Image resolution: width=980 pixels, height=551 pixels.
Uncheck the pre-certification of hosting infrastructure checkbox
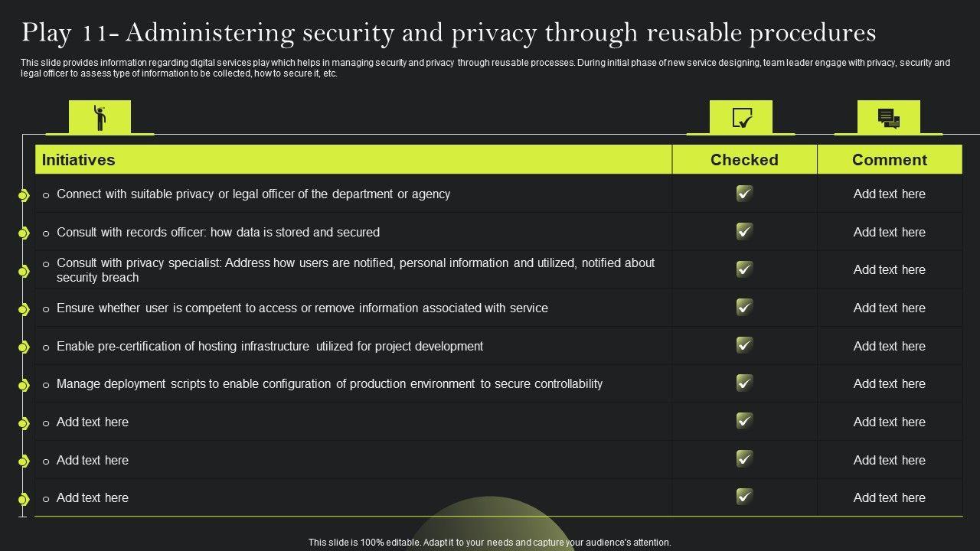744,345
